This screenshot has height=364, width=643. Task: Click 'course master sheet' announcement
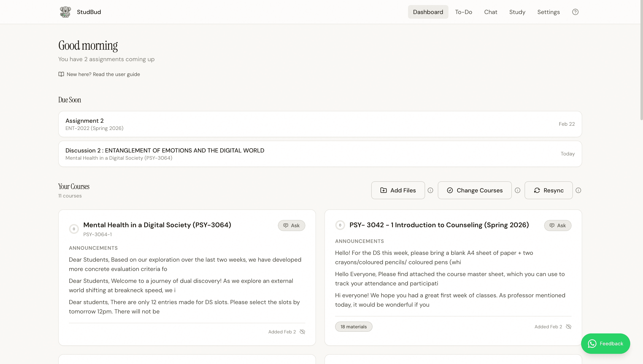click(450, 279)
